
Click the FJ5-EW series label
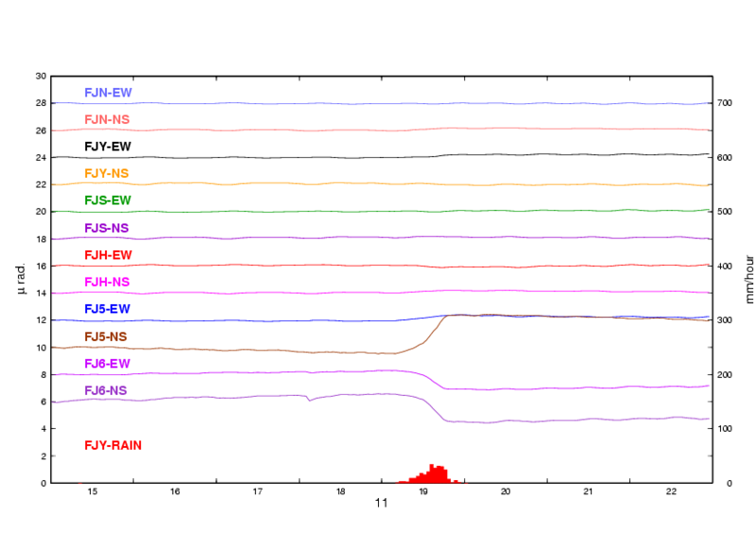point(107,309)
